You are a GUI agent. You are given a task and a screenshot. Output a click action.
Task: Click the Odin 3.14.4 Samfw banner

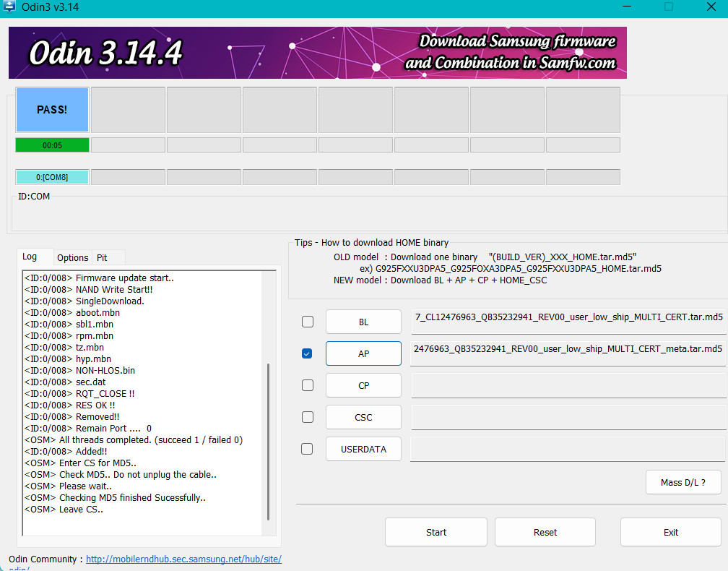click(x=318, y=53)
